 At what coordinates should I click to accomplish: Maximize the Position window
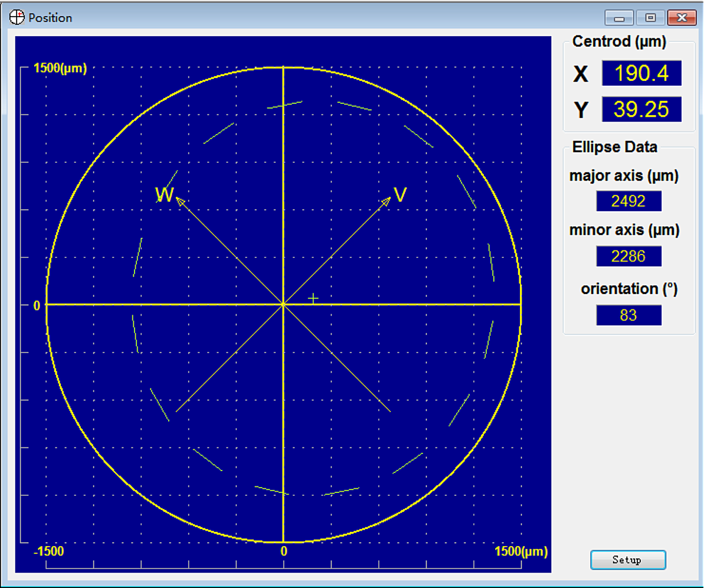650,18
